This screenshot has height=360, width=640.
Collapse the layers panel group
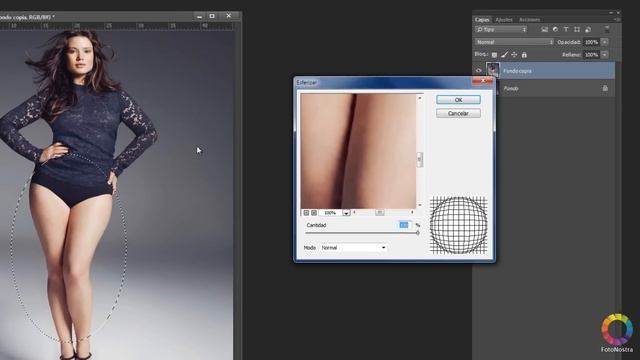click(611, 13)
